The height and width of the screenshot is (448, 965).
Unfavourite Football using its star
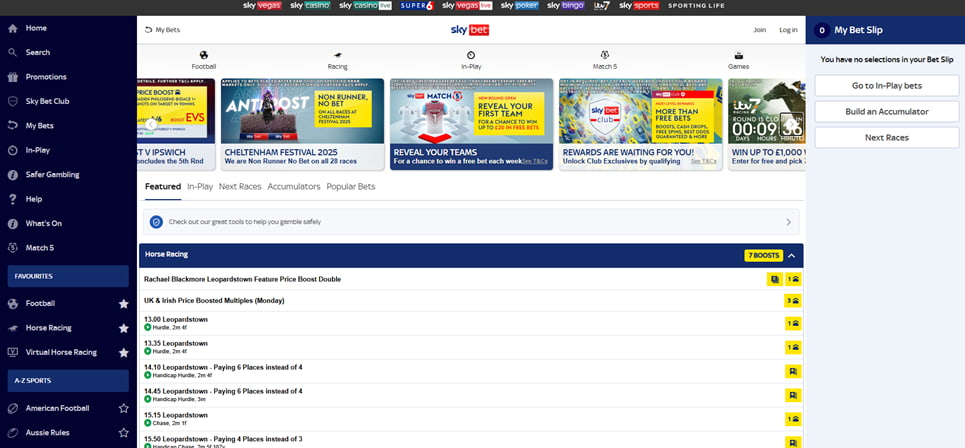click(124, 303)
